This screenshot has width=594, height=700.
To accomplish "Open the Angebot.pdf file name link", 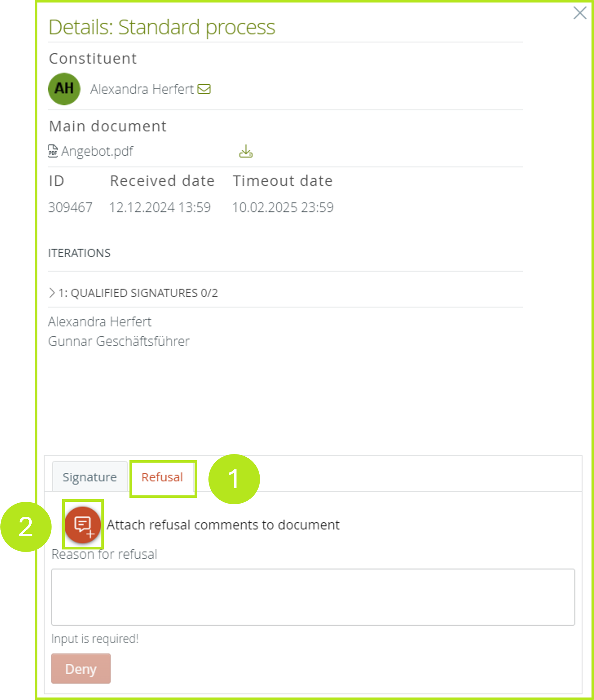I will click(97, 151).
